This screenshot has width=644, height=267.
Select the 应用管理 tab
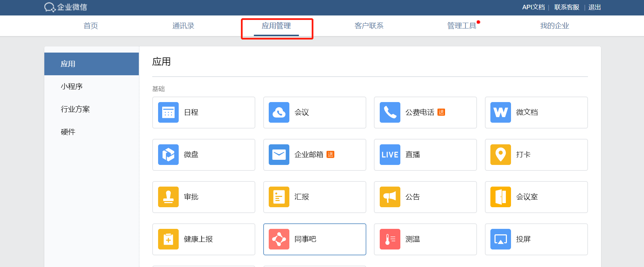(276, 26)
